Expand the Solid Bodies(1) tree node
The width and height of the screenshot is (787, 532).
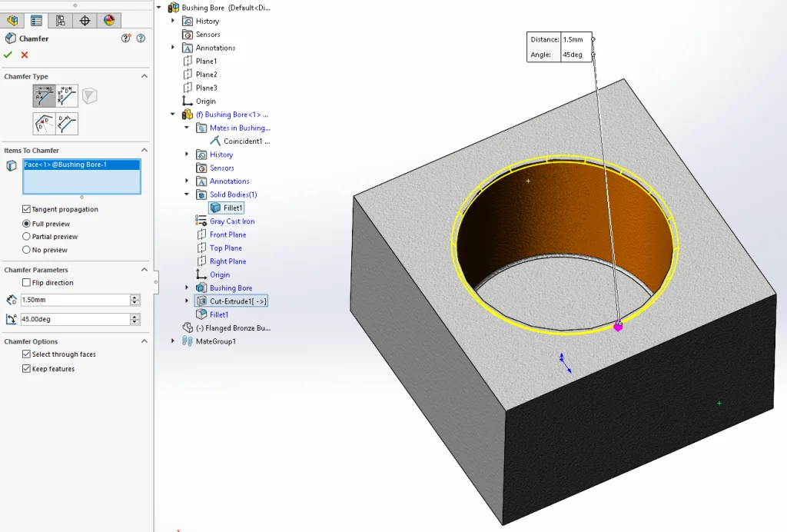coord(184,195)
